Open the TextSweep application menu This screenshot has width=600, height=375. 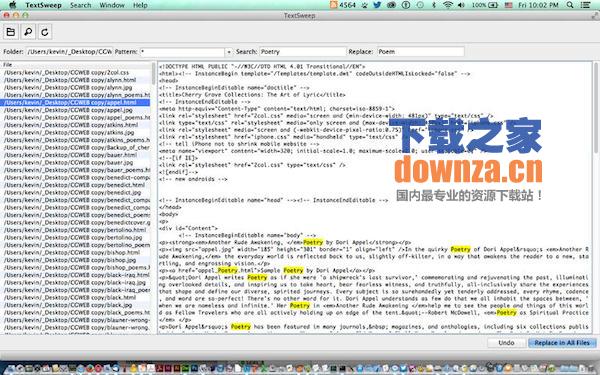click(43, 5)
